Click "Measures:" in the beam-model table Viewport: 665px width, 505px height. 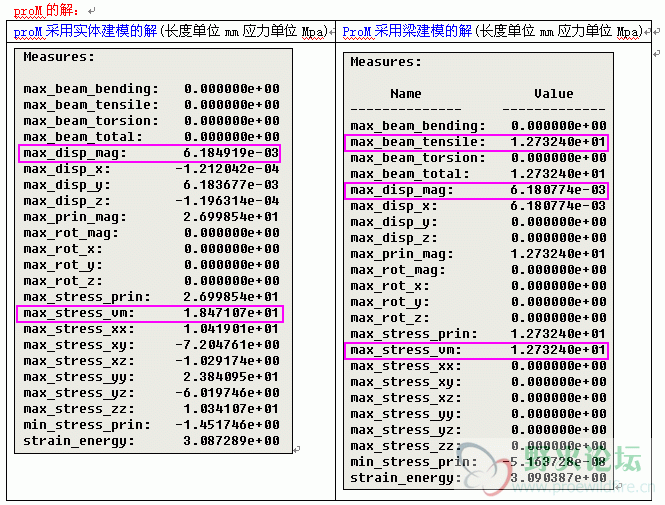386,62
